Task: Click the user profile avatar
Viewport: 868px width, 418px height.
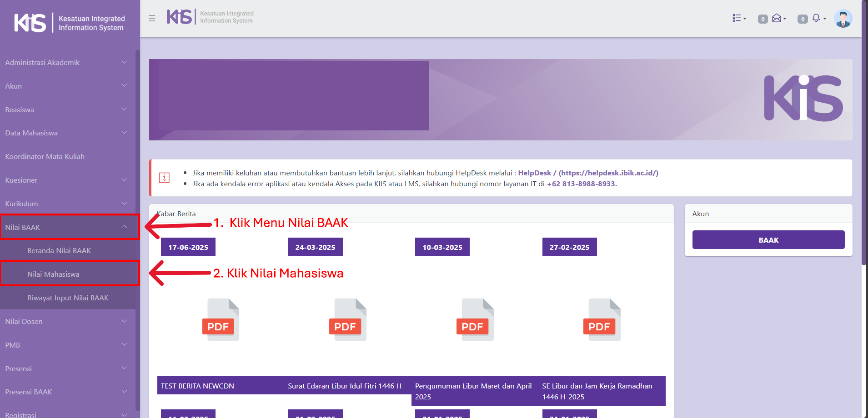Action: (843, 19)
